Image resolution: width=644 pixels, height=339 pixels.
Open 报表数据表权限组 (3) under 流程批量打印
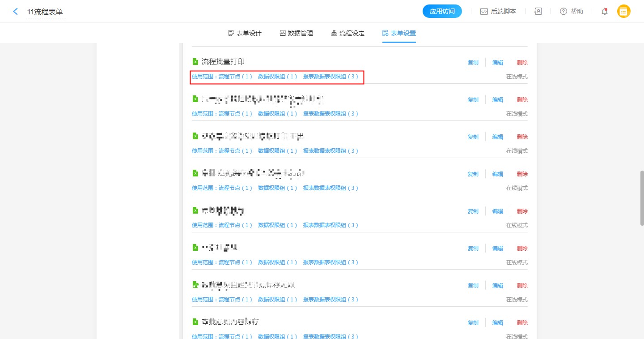330,77
